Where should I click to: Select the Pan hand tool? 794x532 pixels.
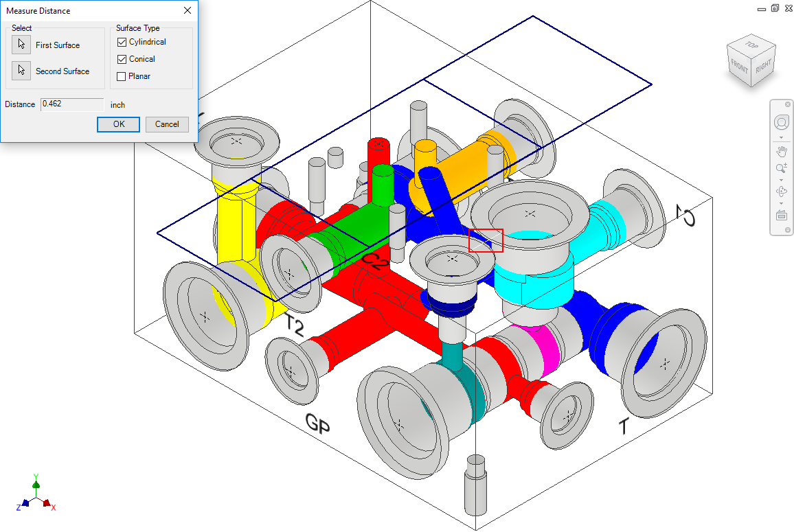782,151
